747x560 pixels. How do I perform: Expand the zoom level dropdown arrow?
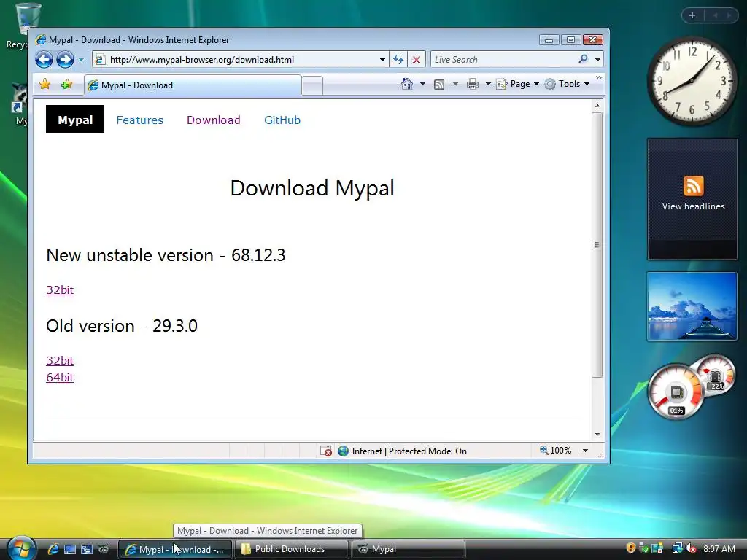[x=586, y=451]
